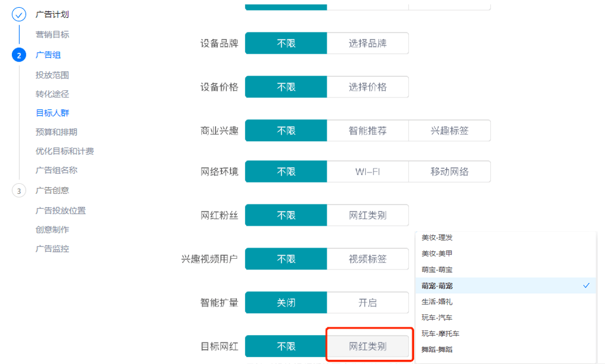Open 网红类别 option for 网红粉丝
Viewport: 605px width, 364px height.
click(367, 216)
